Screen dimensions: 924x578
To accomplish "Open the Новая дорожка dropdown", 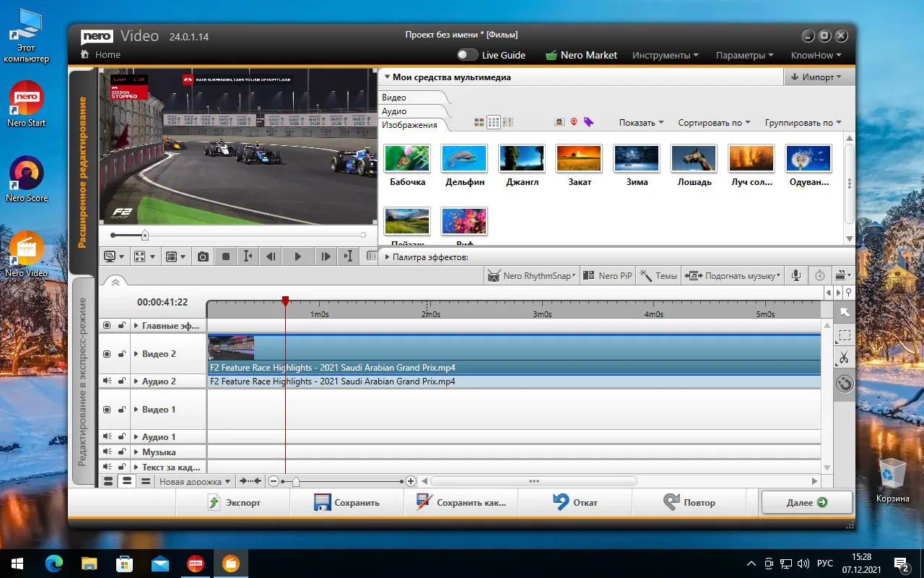I will 195,481.
